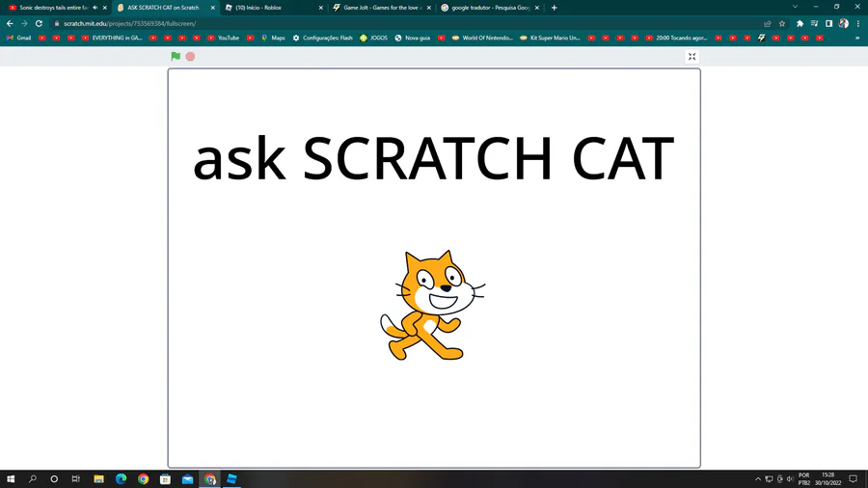Select the 'ASK SCRATCH CAT on Scratch' tab
The image size is (868, 488).
(x=163, y=8)
